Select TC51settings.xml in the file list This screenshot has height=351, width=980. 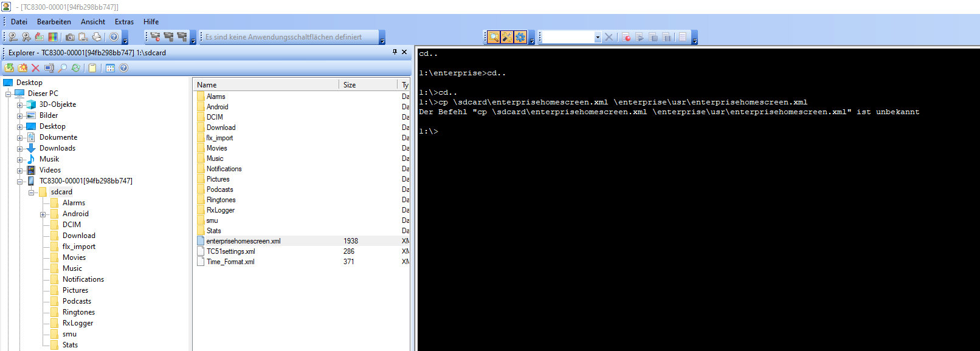coord(230,251)
